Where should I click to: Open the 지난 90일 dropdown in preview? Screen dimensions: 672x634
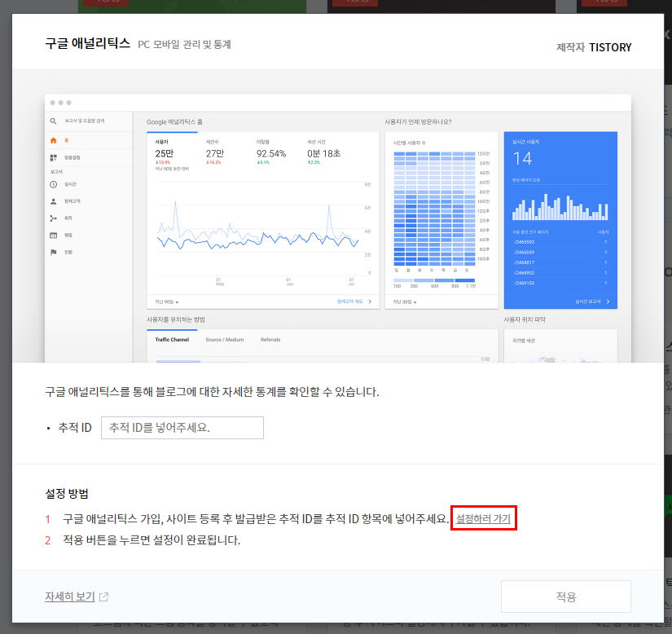tap(167, 302)
